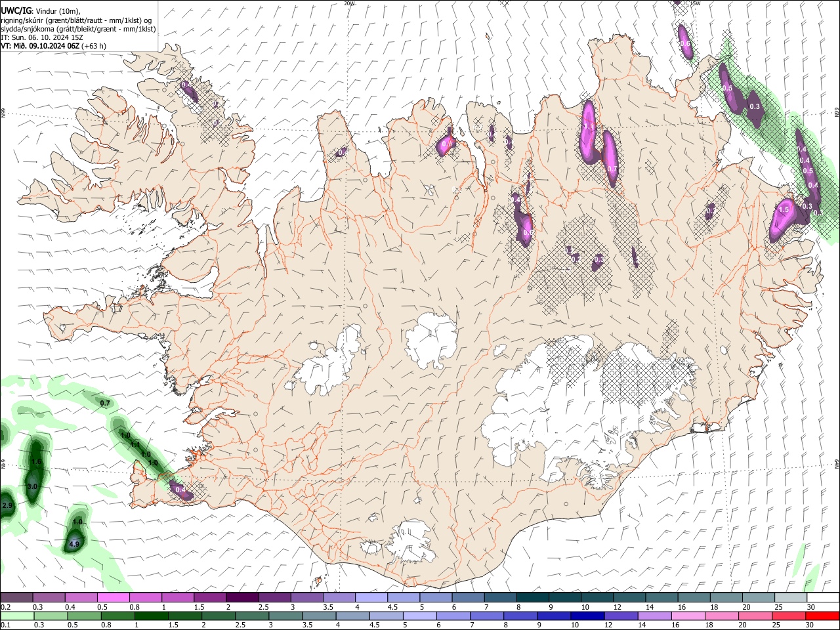Viewport: 840px width, 630px height.
Task: Click the "UWC/IG: Vindur (10m)" title line
Action: [40, 11]
